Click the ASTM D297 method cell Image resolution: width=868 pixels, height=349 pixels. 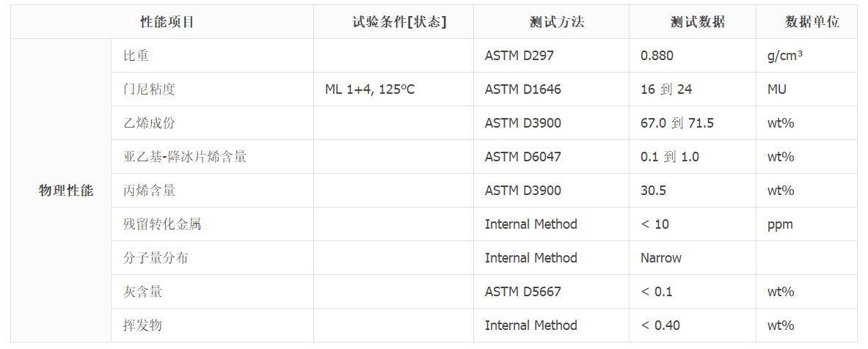point(551,55)
